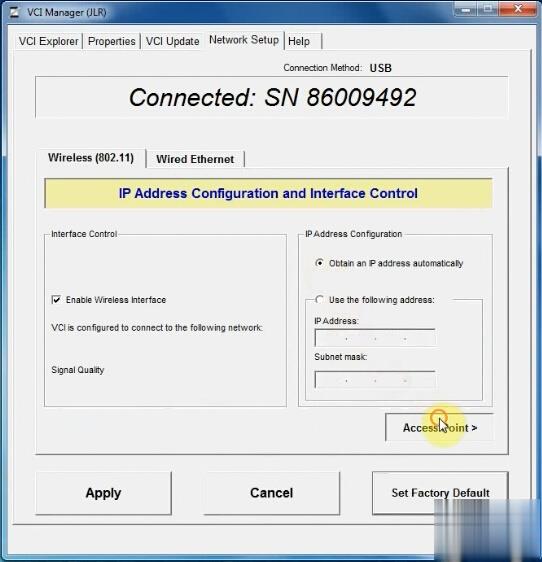Click the Connection Method USB label

click(337, 68)
